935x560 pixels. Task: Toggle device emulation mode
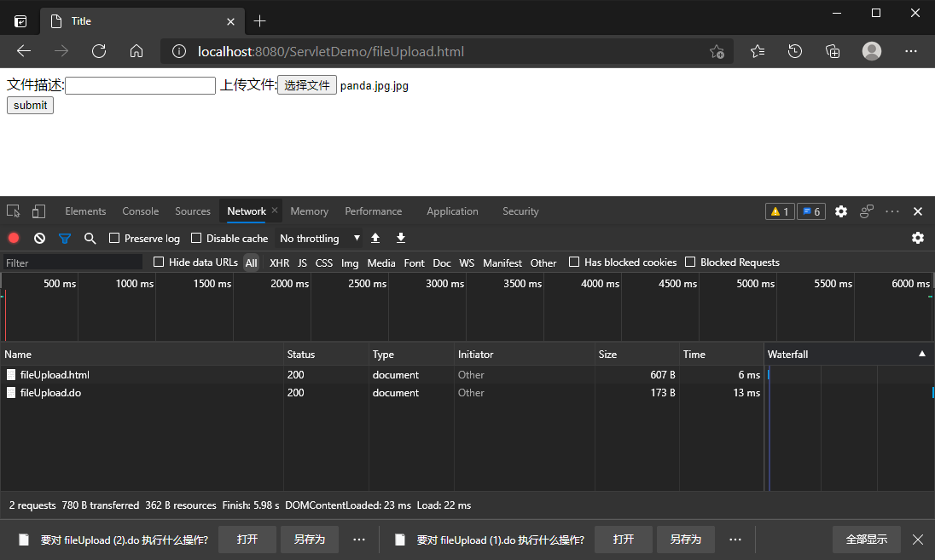point(38,211)
